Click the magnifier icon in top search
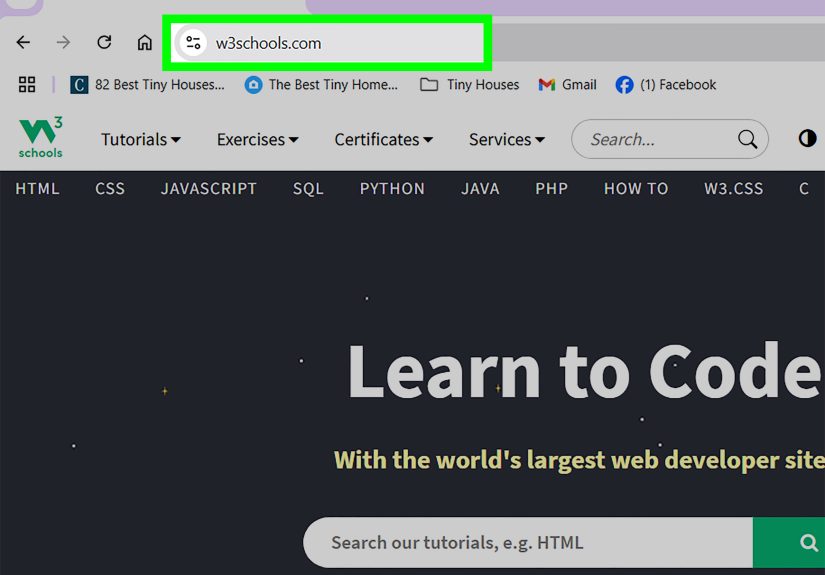The height and width of the screenshot is (575, 825). click(747, 139)
